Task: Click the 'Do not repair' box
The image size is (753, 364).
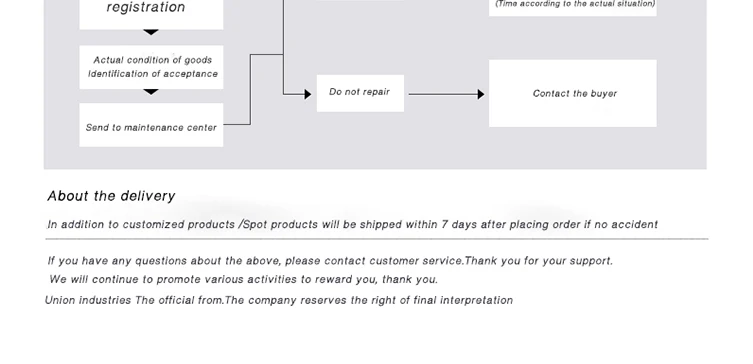Action: pos(360,93)
